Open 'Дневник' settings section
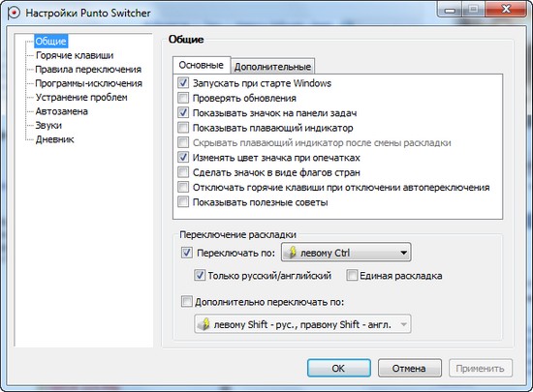The width and height of the screenshot is (533, 392). [54, 139]
